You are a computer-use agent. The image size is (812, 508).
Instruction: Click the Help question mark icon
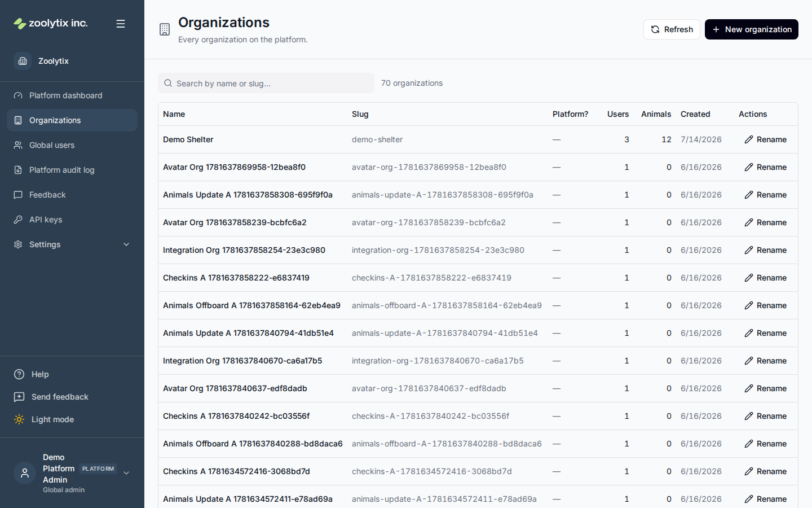coord(19,374)
